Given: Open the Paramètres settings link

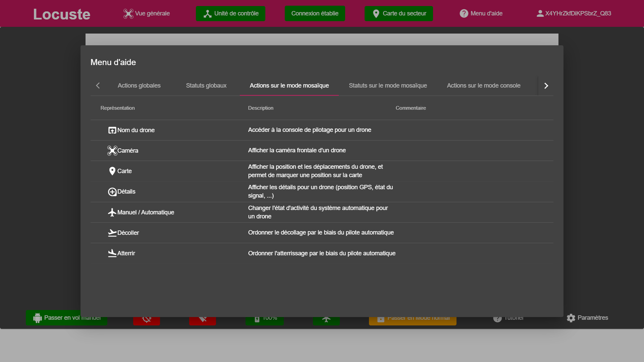Looking at the screenshot, I should coord(587,318).
